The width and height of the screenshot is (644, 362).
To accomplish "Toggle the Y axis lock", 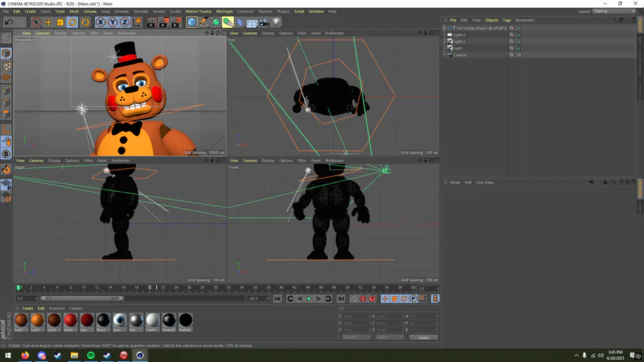I will click(112, 22).
